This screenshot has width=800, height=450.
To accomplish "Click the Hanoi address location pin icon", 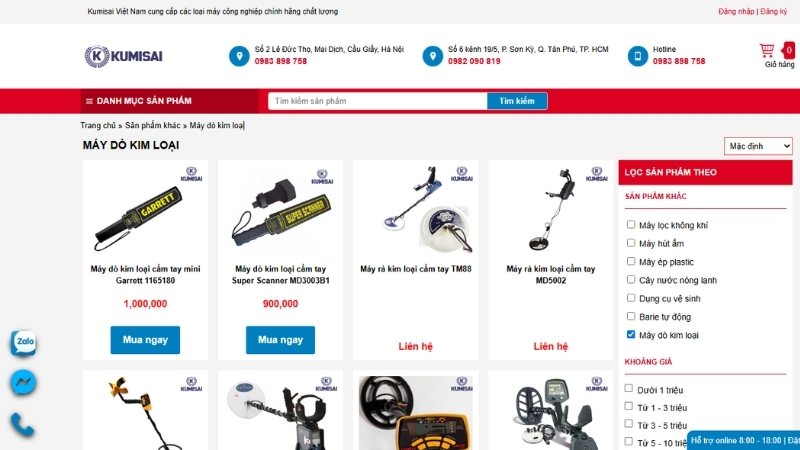I will coord(239,56).
